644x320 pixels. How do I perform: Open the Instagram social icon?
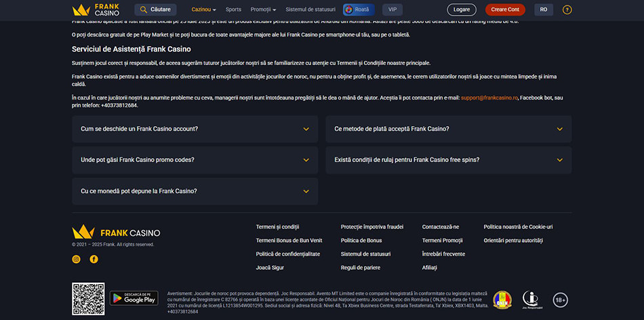point(76,259)
